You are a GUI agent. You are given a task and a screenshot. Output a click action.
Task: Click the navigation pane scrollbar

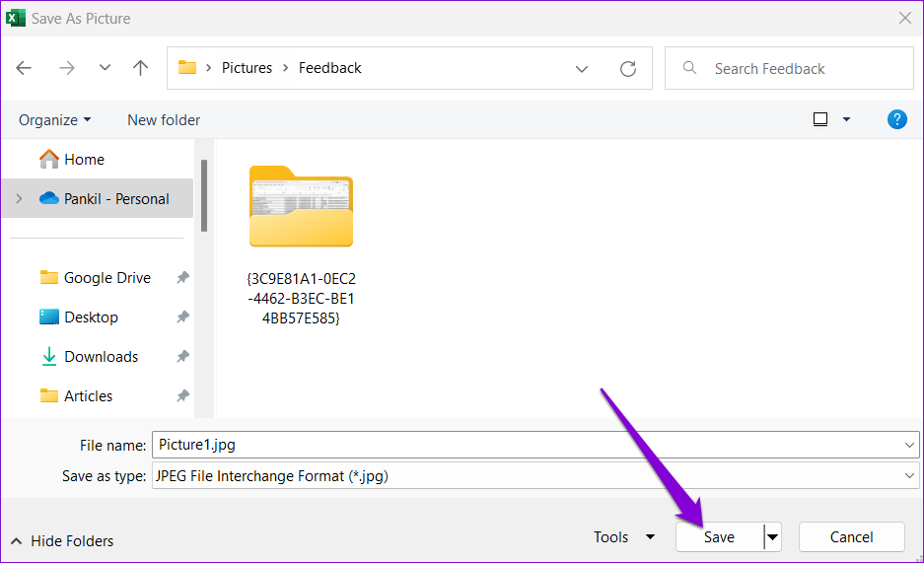tap(204, 195)
